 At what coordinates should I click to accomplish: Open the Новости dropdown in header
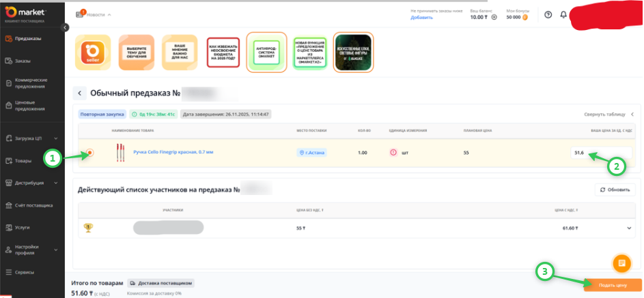click(x=94, y=14)
